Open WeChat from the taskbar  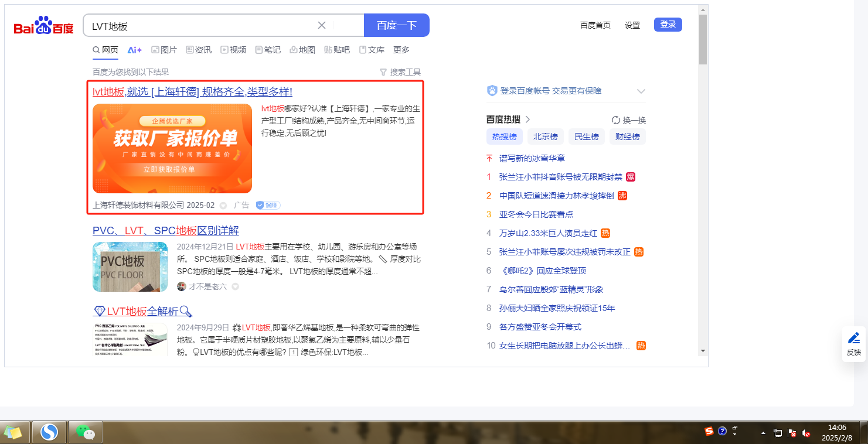coord(86,432)
